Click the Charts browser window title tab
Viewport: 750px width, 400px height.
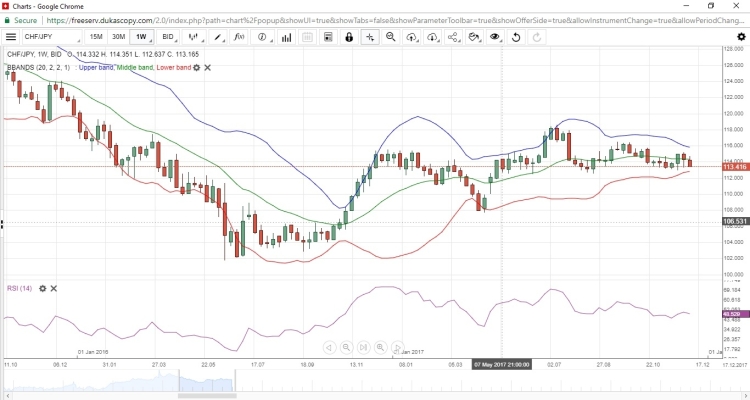point(40,6)
